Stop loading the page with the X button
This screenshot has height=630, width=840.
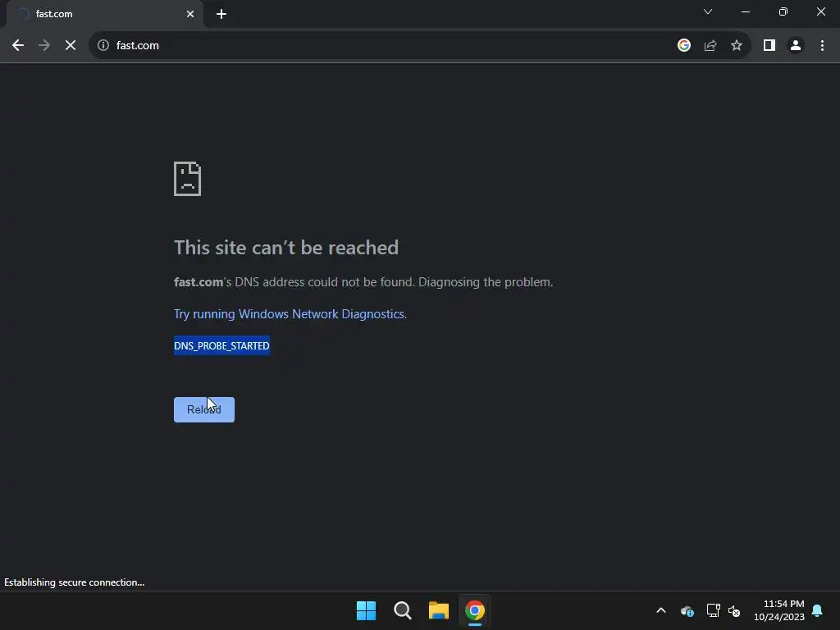71,46
